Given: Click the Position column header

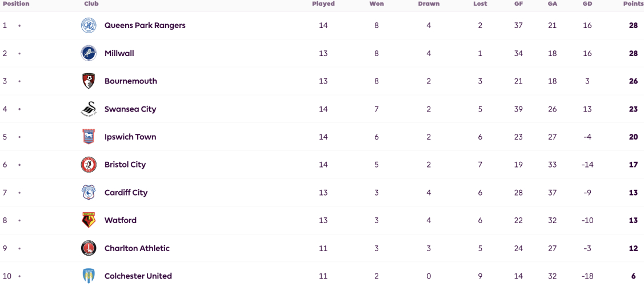Looking at the screenshot, I should pos(16,3).
